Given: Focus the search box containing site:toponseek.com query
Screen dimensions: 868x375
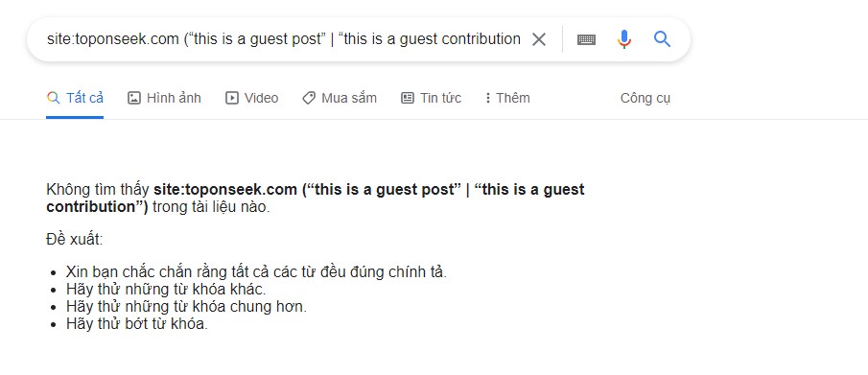Looking at the screenshot, I should click(x=284, y=39).
